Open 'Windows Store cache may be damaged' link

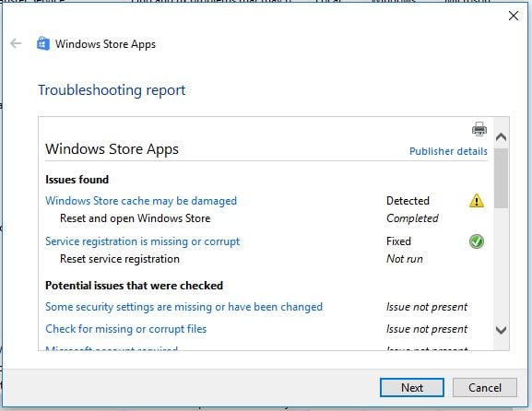(x=141, y=201)
